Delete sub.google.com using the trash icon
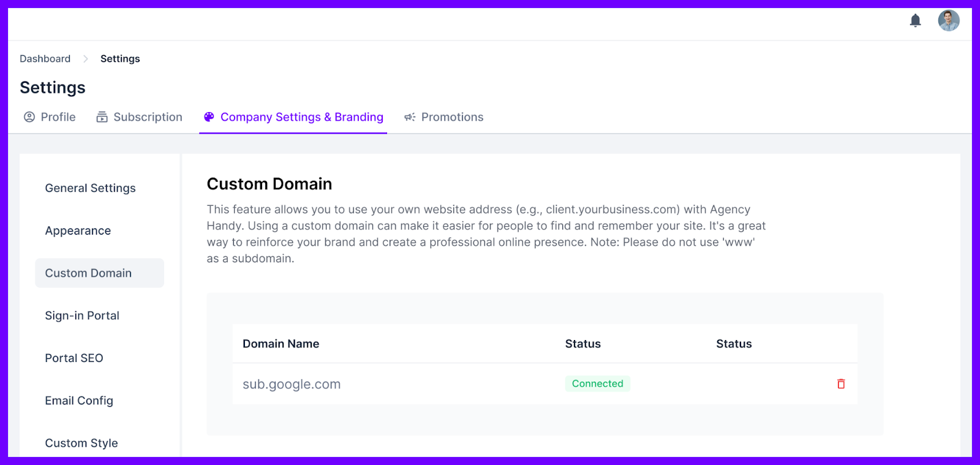Image resolution: width=980 pixels, height=465 pixels. tap(840, 384)
